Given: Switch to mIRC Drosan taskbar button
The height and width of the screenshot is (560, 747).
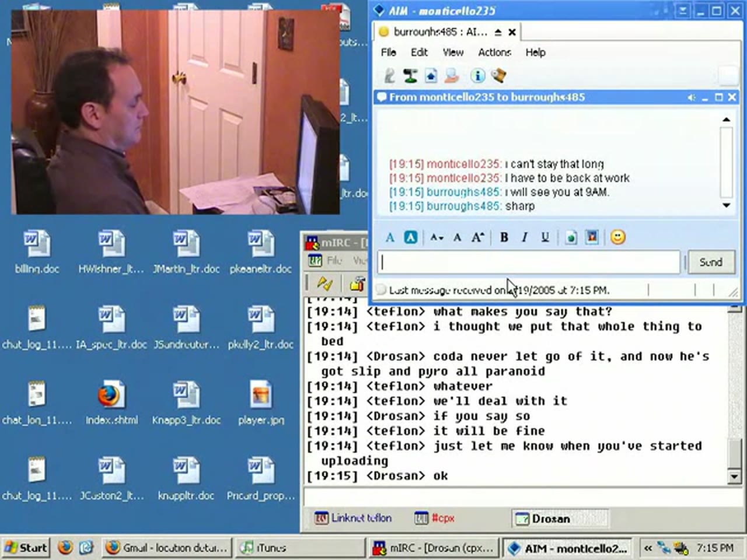Looking at the screenshot, I should (x=434, y=548).
